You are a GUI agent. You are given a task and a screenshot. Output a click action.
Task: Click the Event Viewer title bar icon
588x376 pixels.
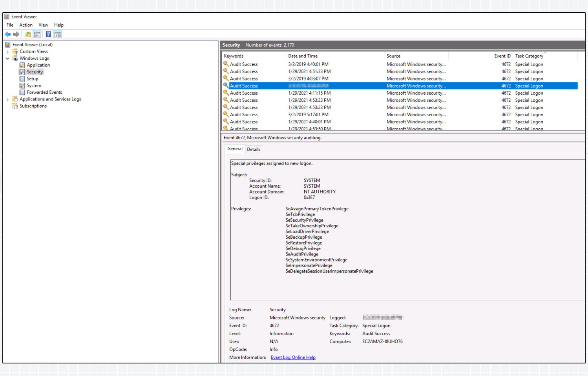pos(7,16)
